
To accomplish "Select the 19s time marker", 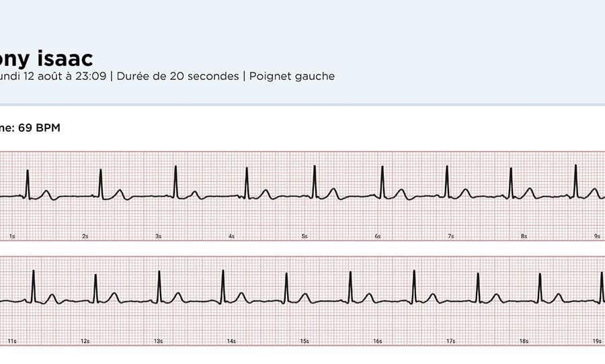I will coord(597,341).
